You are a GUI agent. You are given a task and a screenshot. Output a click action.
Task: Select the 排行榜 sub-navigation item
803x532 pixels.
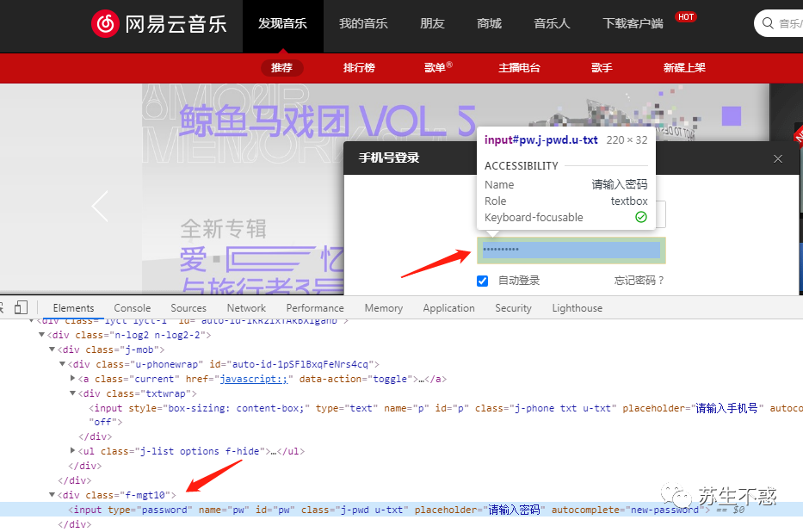click(x=359, y=68)
